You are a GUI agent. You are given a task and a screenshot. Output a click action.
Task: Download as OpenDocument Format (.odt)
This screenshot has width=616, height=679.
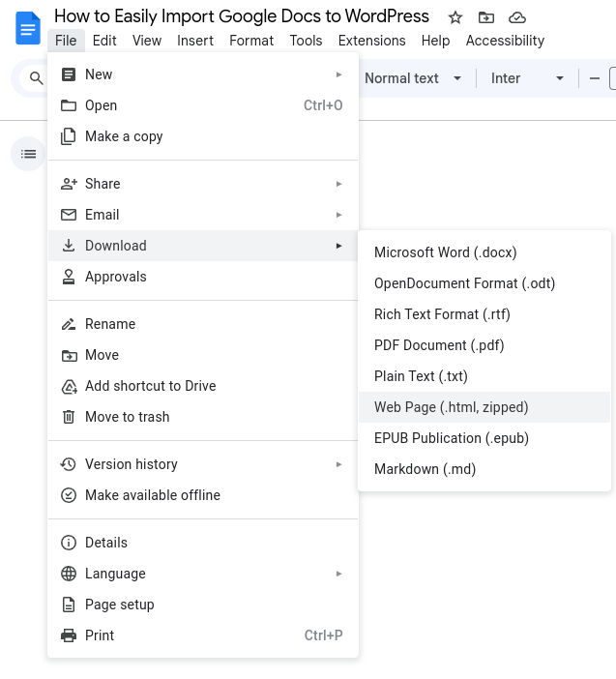pyautogui.click(x=484, y=283)
